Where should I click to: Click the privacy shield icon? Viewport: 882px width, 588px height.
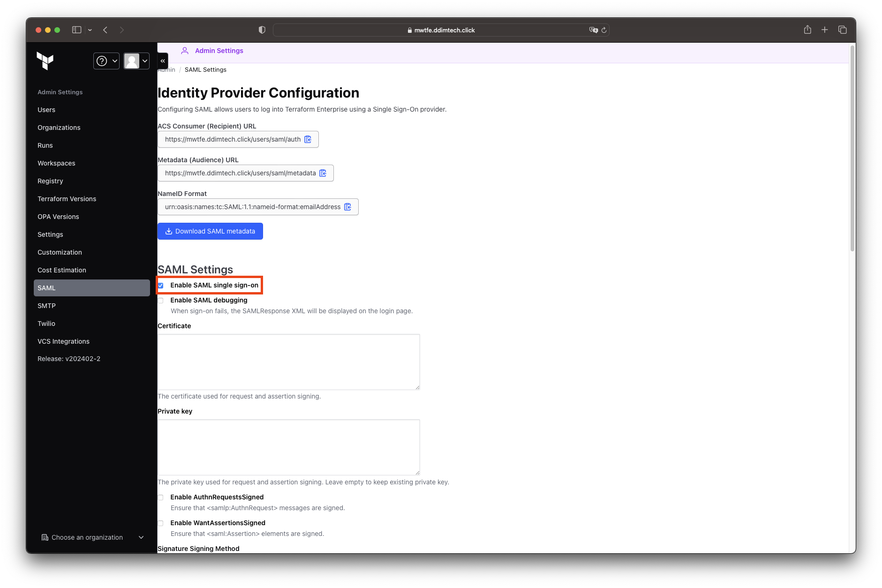262,30
